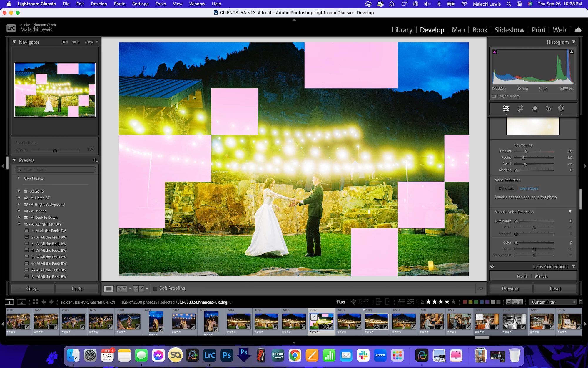Screen dimensions: 588x368
Task: Toggle Lens Corrections panel eye switch
Action: pyautogui.click(x=492, y=266)
